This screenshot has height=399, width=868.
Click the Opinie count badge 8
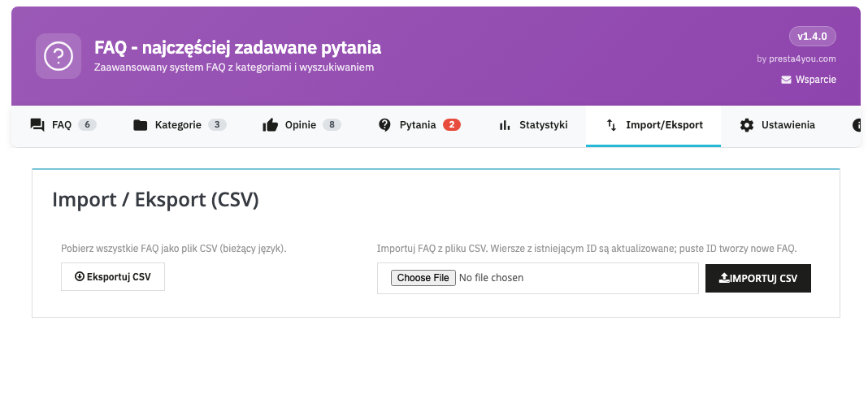pos(332,125)
